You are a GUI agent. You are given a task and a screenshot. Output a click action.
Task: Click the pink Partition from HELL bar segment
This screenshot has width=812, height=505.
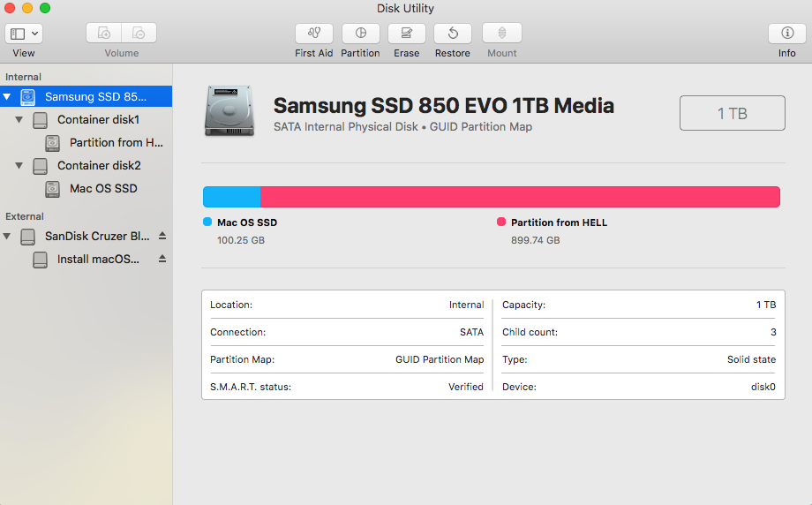click(x=520, y=197)
